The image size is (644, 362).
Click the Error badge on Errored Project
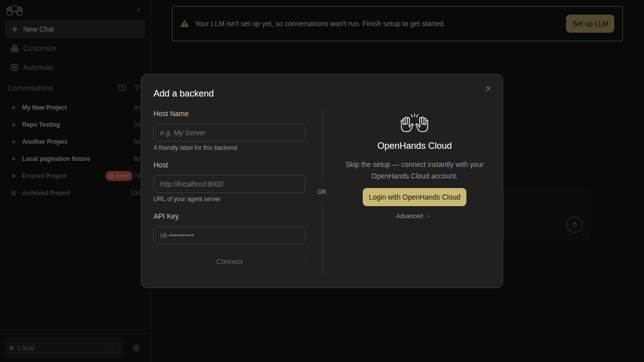click(119, 176)
